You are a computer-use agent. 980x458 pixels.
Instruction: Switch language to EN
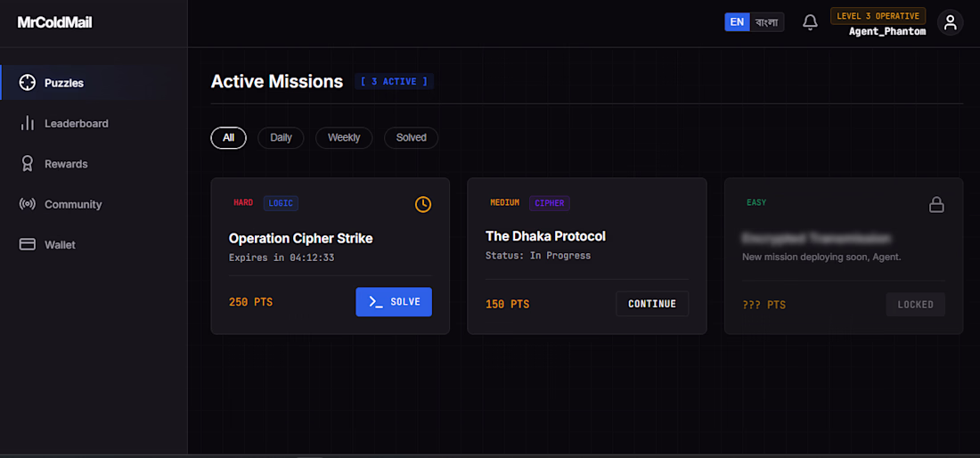pos(737,22)
